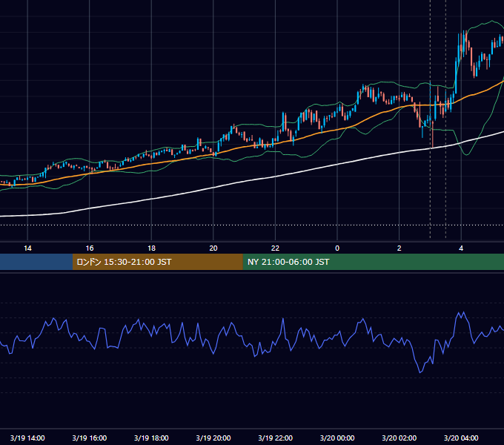Click the 3/20 04:00 time label
The width and height of the screenshot is (504, 445).
coord(461,438)
